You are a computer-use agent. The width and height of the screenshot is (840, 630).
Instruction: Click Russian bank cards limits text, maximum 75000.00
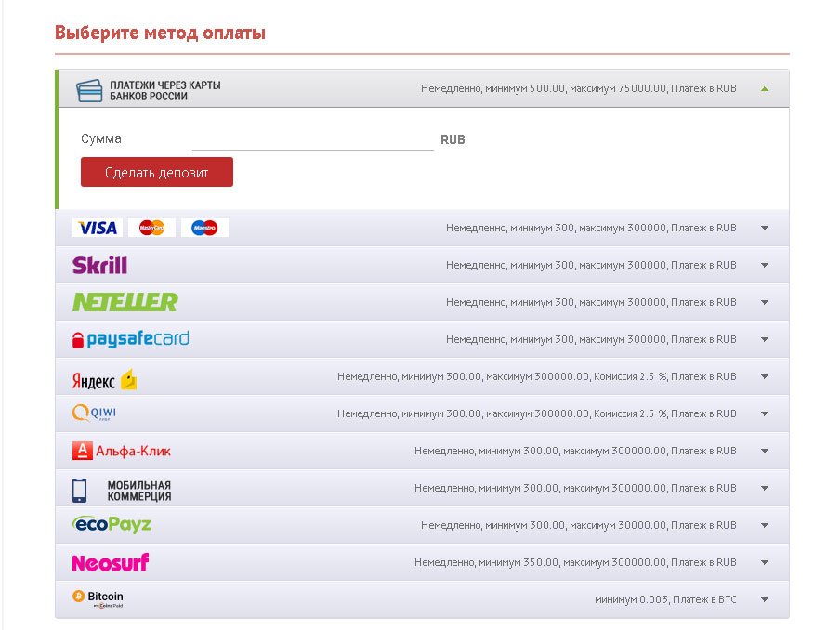pyautogui.click(x=579, y=88)
